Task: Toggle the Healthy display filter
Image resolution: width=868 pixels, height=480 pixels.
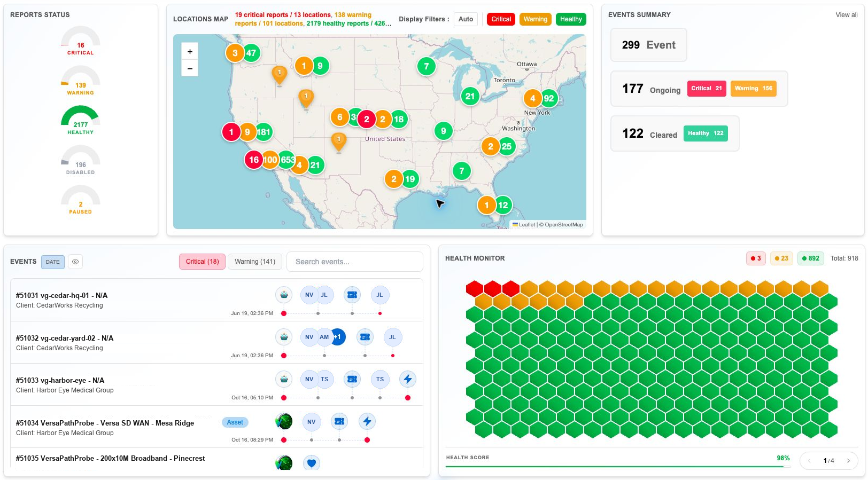Action: (x=571, y=19)
